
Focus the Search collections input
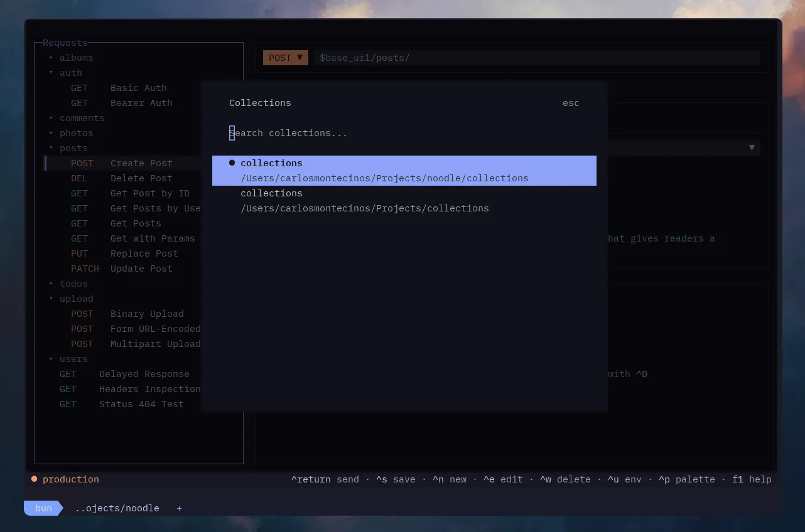(404, 133)
